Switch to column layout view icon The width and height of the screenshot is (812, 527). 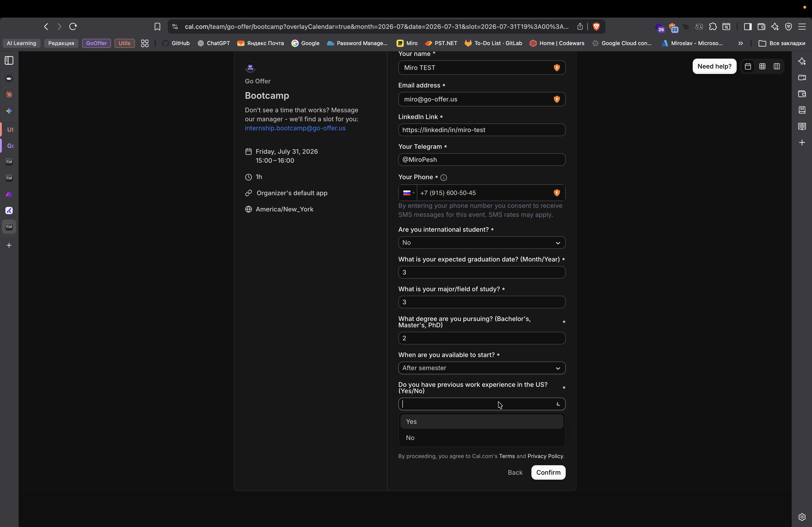(x=777, y=66)
